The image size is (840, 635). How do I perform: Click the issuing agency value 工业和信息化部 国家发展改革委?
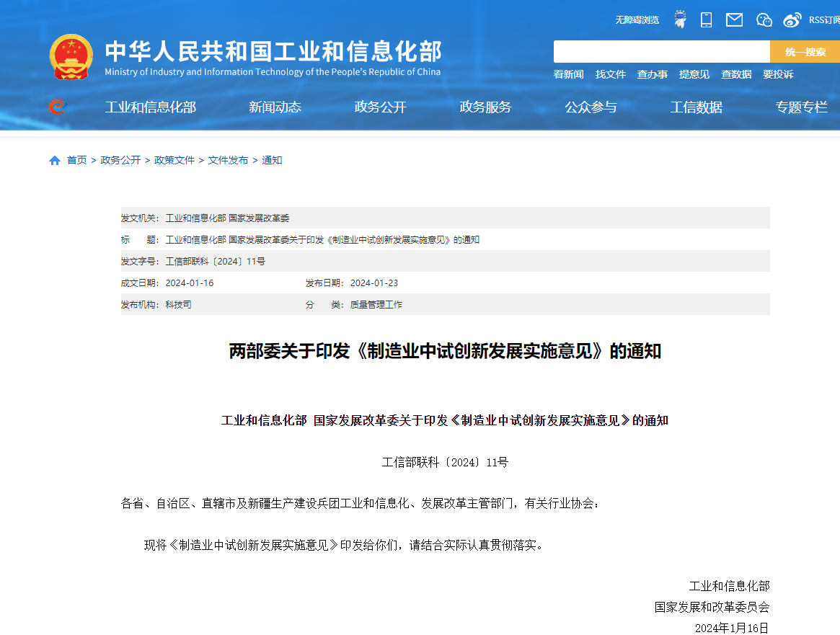point(227,218)
